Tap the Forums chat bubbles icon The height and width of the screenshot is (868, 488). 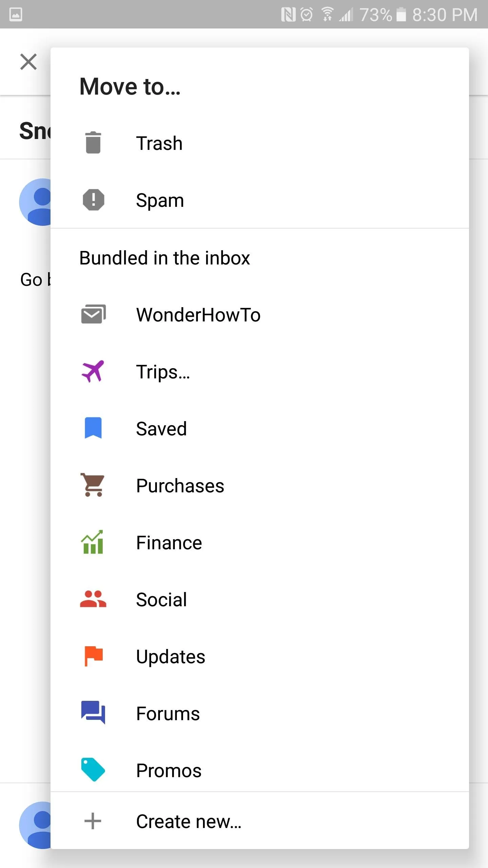click(93, 712)
